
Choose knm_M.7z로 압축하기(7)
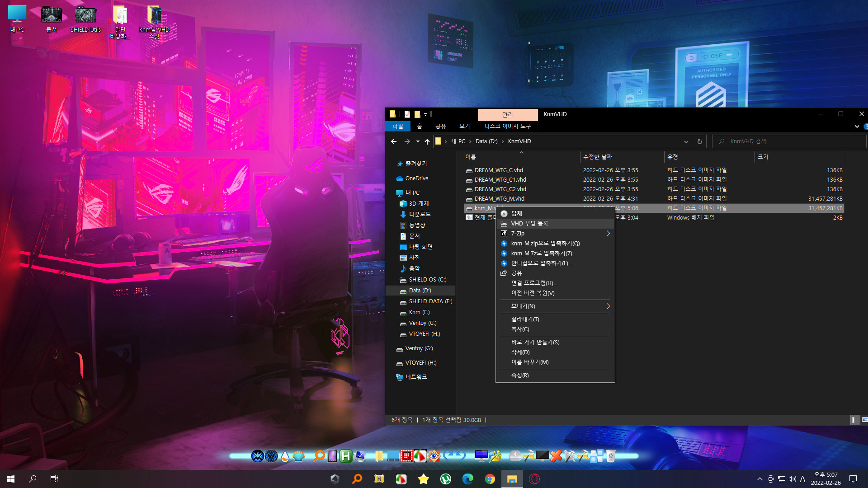tap(555, 253)
